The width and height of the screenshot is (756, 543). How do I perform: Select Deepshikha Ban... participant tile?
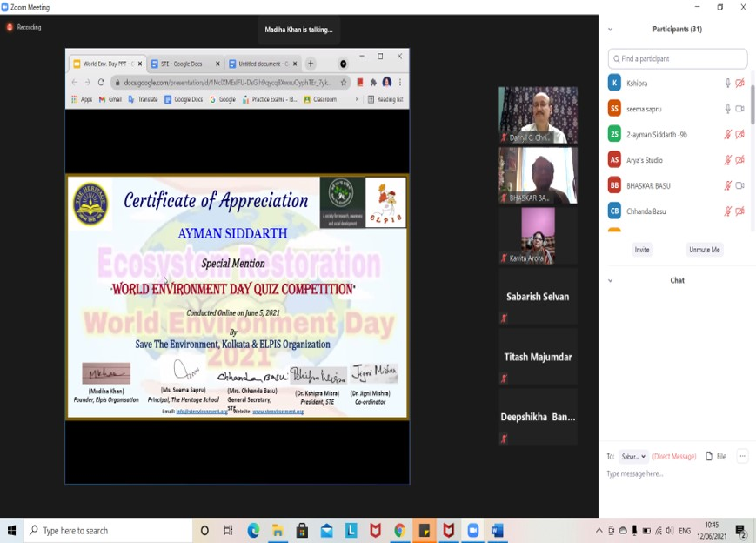point(538,417)
